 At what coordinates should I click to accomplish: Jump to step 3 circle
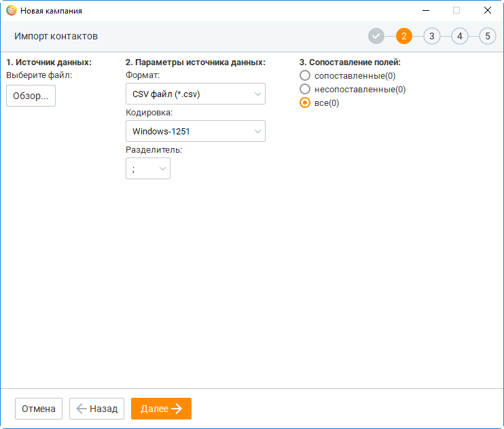[x=432, y=36]
